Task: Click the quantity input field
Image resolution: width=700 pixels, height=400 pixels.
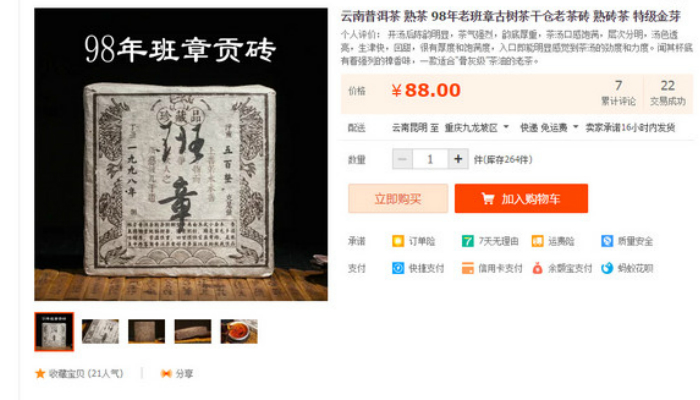Action: tap(430, 159)
